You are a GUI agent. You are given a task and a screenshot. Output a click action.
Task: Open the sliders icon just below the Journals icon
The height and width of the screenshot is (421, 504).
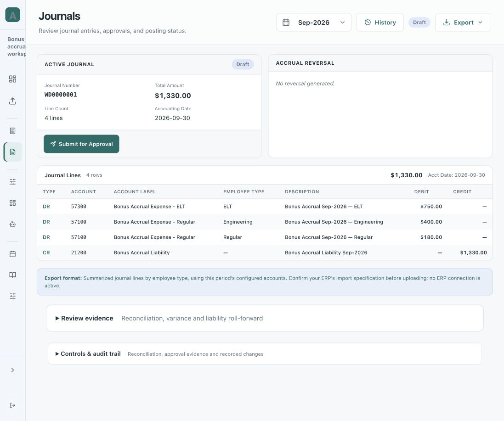click(x=12, y=182)
